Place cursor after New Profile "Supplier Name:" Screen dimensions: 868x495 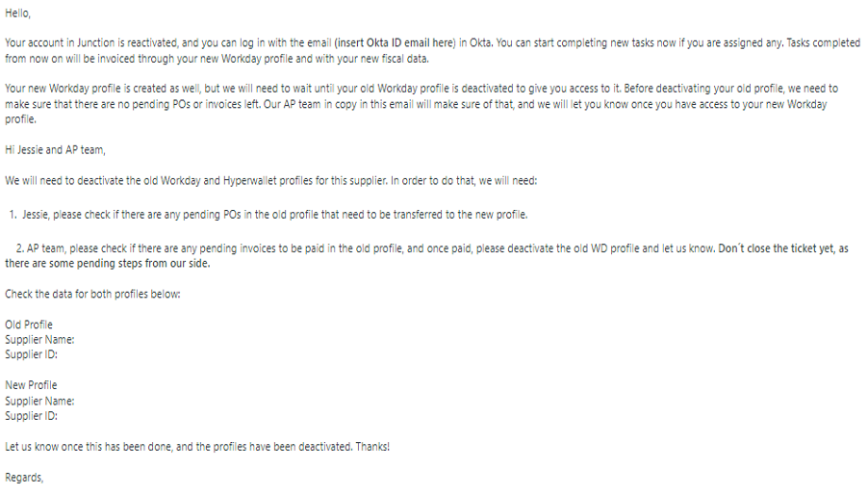coord(77,401)
